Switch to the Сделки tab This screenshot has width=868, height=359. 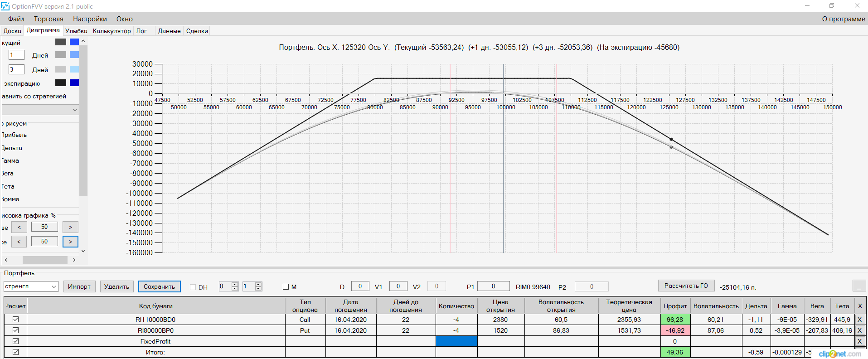[x=197, y=31]
